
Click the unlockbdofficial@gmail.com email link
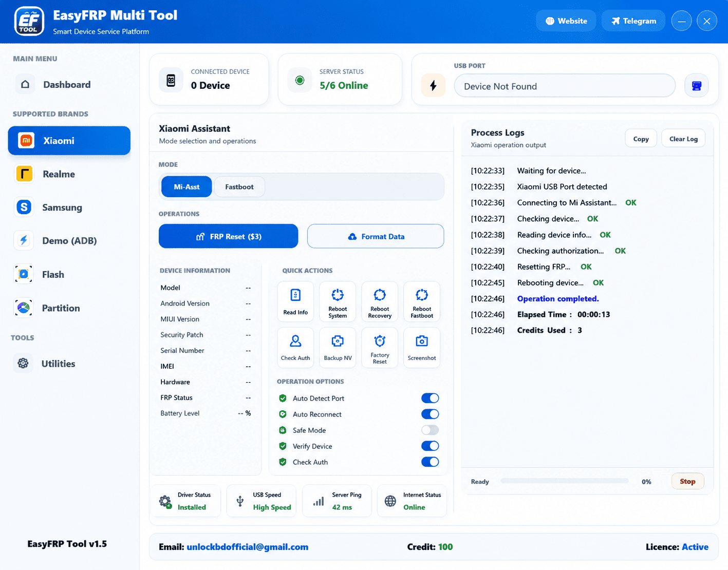pyautogui.click(x=248, y=547)
